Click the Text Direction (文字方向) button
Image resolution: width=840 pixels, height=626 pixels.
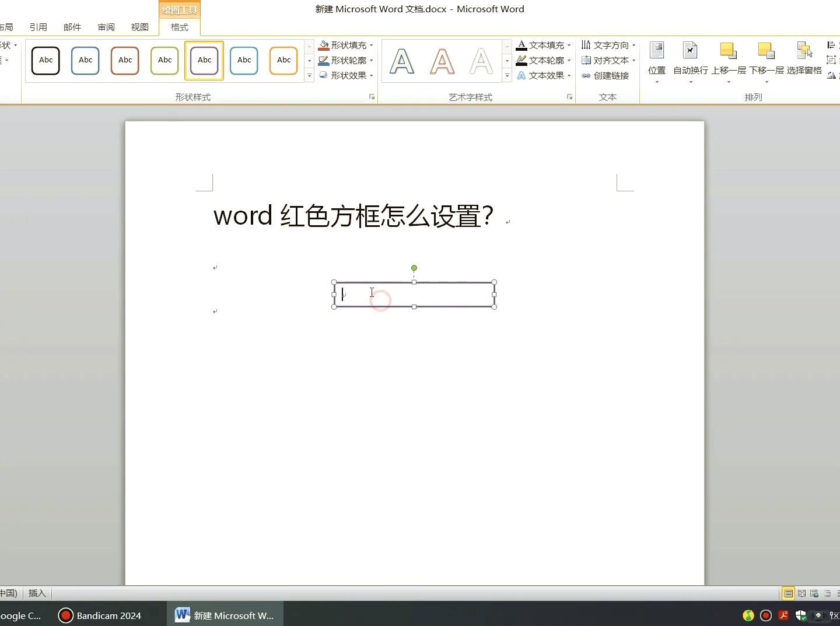[x=608, y=45]
